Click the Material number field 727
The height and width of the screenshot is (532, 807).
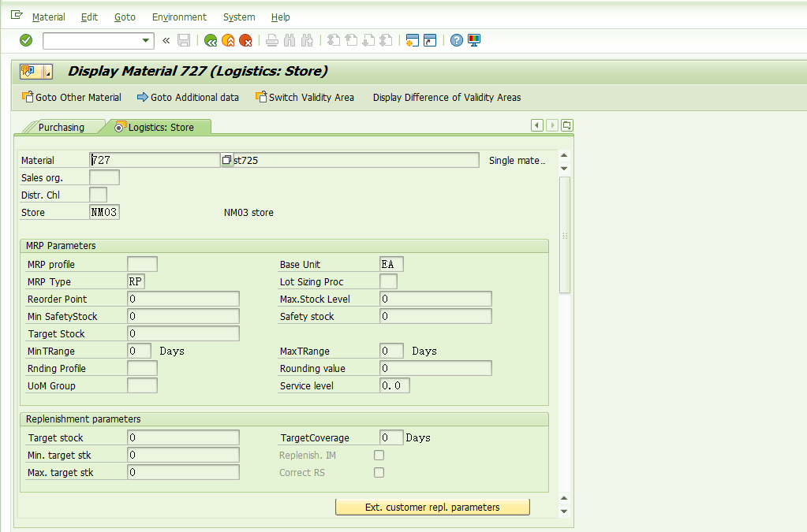(155, 160)
